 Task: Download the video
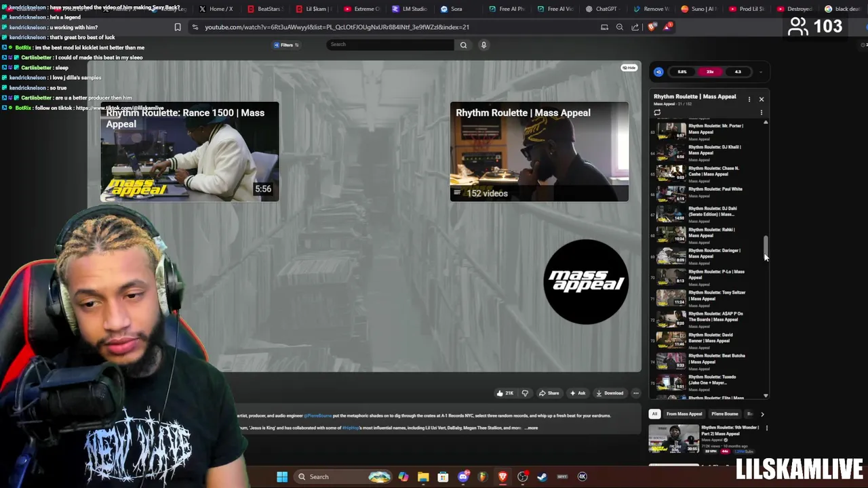[610, 393]
